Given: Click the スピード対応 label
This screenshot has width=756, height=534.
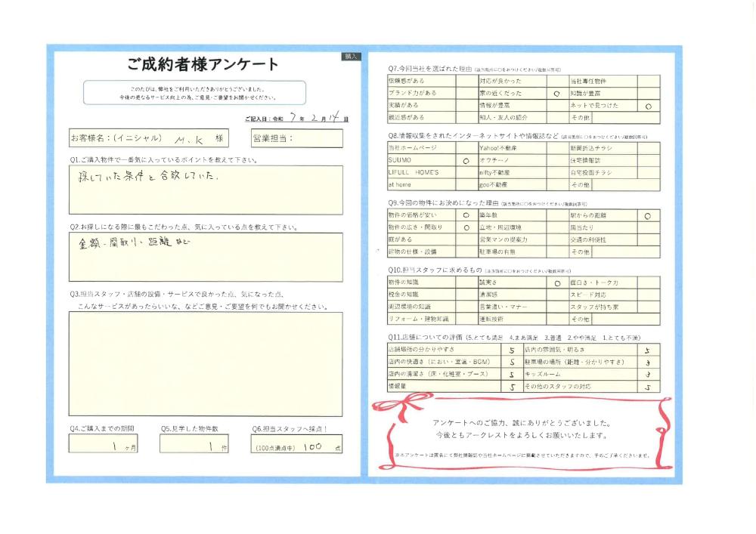Looking at the screenshot, I should [x=588, y=295].
